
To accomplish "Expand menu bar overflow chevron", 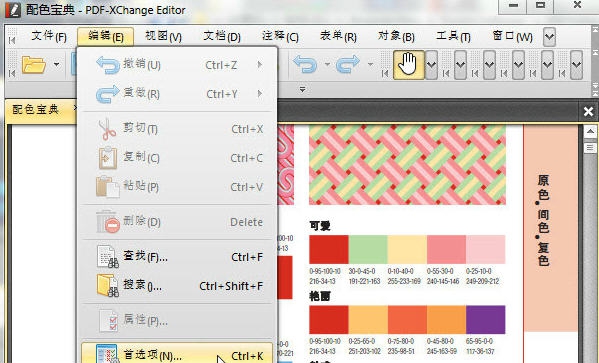I will pos(549,37).
